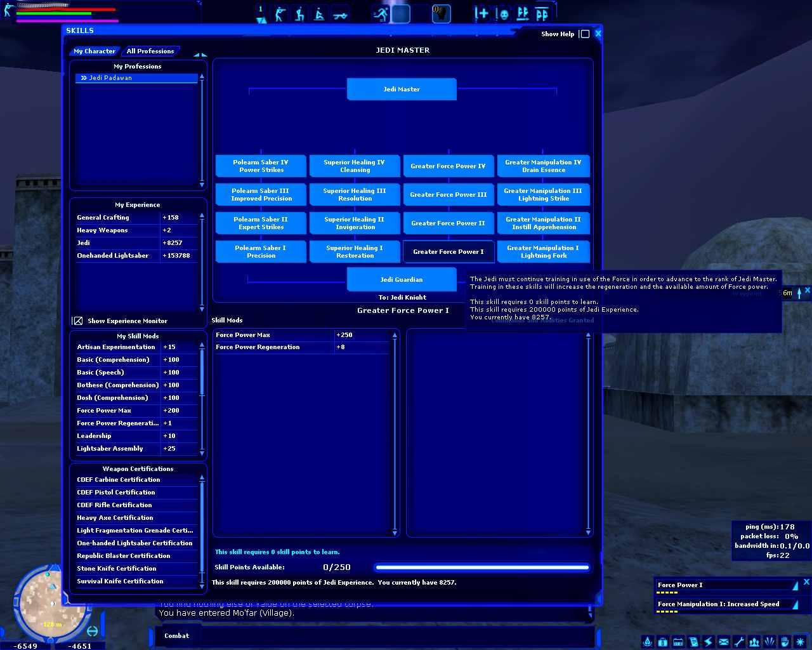812x650 pixels.
Task: Choose Greater Manipulation IV Drain Essence
Action: click(x=543, y=166)
